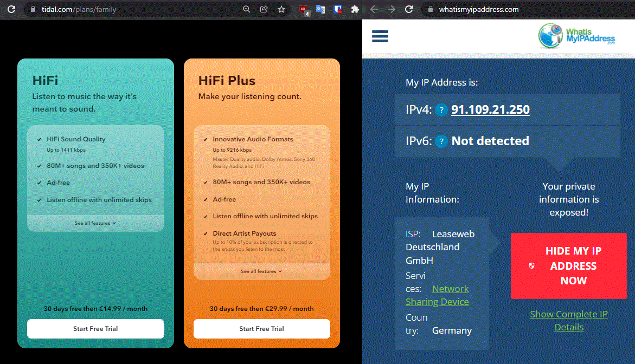Click 'Ad-free' in the HiFi Plus card
The width and height of the screenshot is (635, 364).
(x=225, y=199)
